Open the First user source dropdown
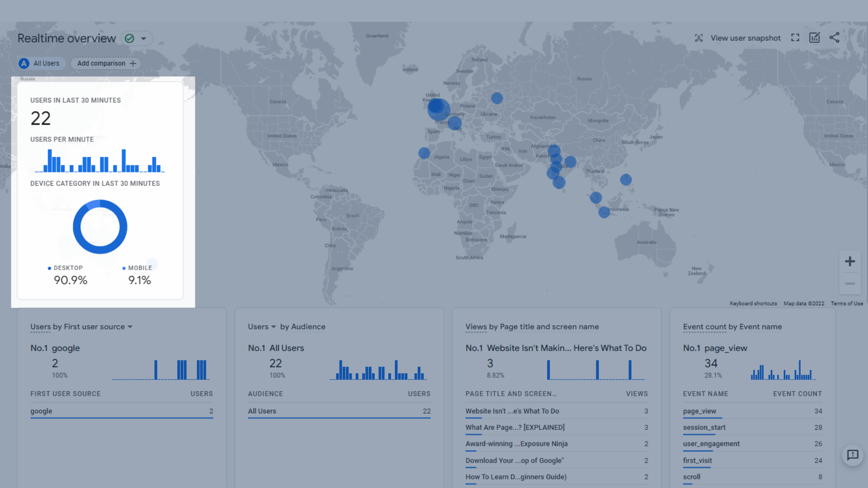Image resolution: width=868 pixels, height=488 pixels. 130,327
